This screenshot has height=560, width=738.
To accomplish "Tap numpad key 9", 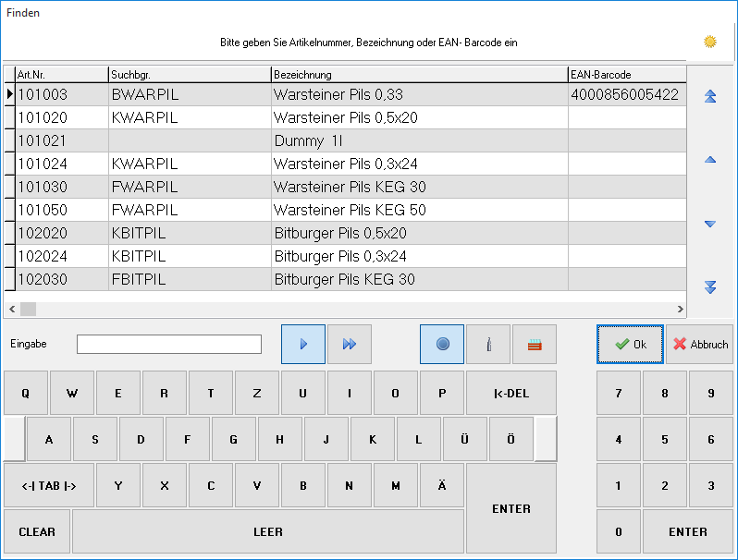I will (710, 393).
